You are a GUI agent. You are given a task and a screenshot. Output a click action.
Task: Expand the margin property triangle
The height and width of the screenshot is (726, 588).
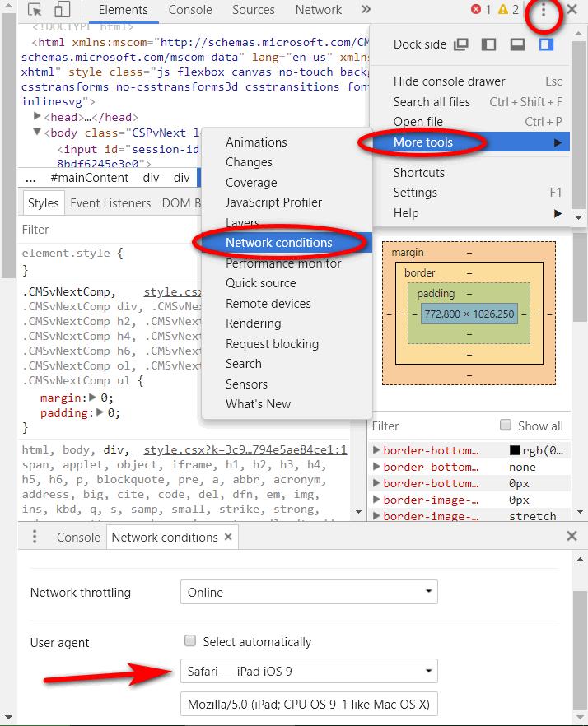click(92, 398)
